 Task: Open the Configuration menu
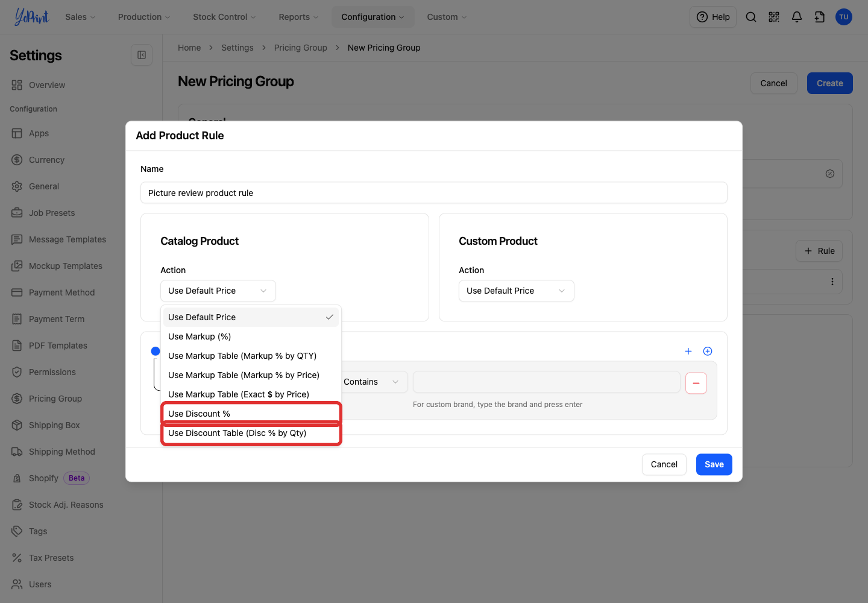point(373,17)
